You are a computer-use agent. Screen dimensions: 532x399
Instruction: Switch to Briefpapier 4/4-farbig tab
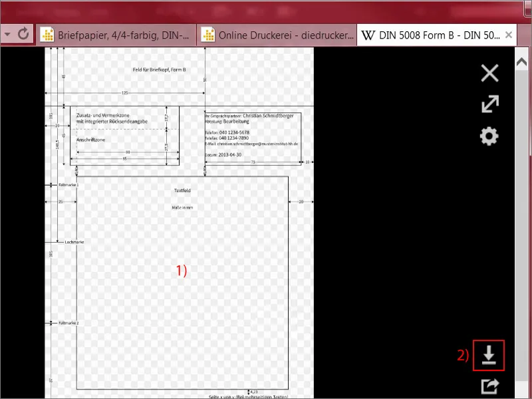click(x=116, y=35)
